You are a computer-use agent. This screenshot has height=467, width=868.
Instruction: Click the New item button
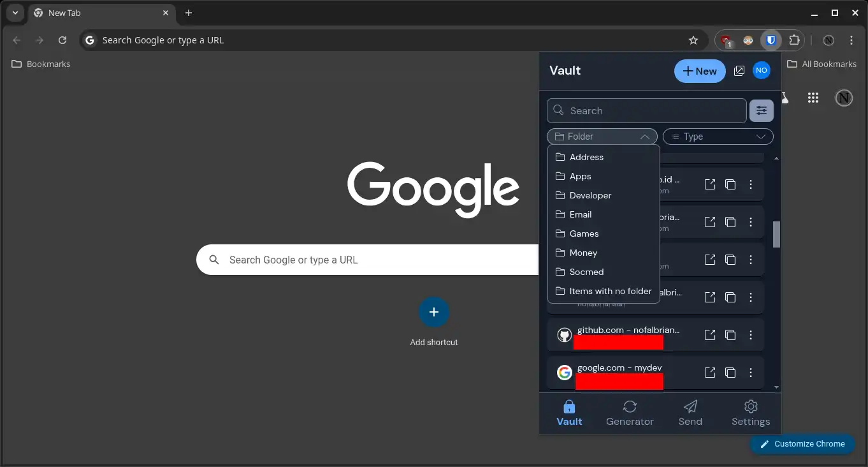click(699, 71)
